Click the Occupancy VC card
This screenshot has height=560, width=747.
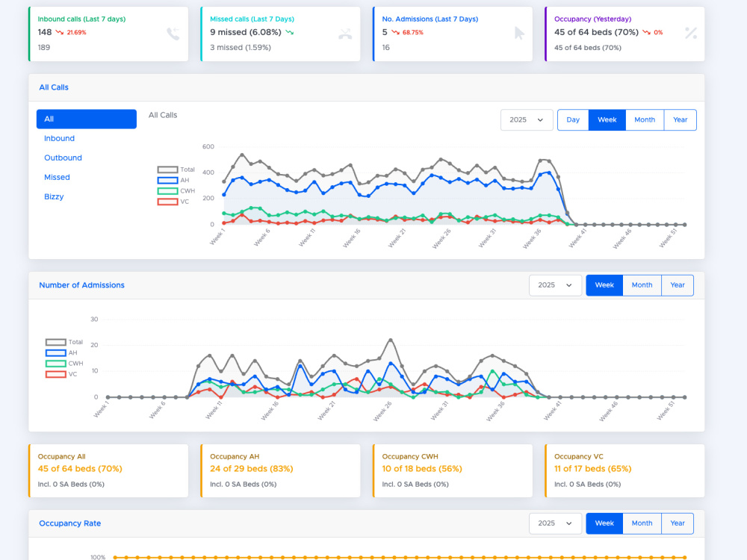(x=624, y=471)
